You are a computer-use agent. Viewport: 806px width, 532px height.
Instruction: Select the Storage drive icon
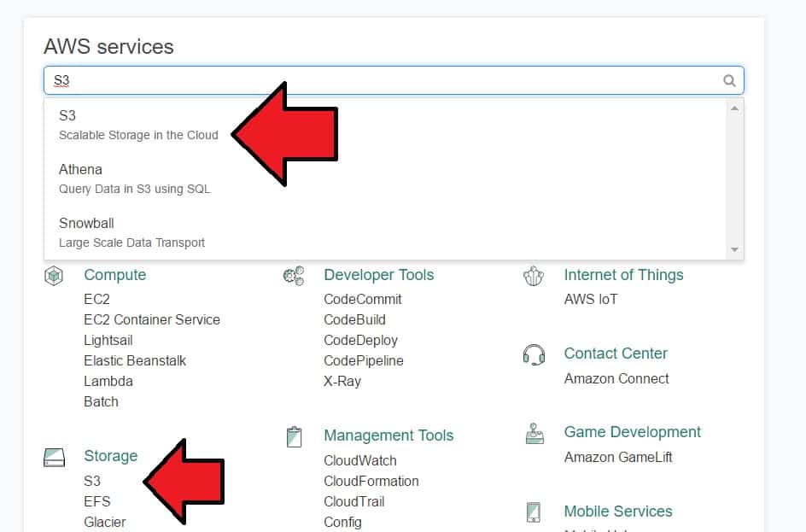pos(55,457)
